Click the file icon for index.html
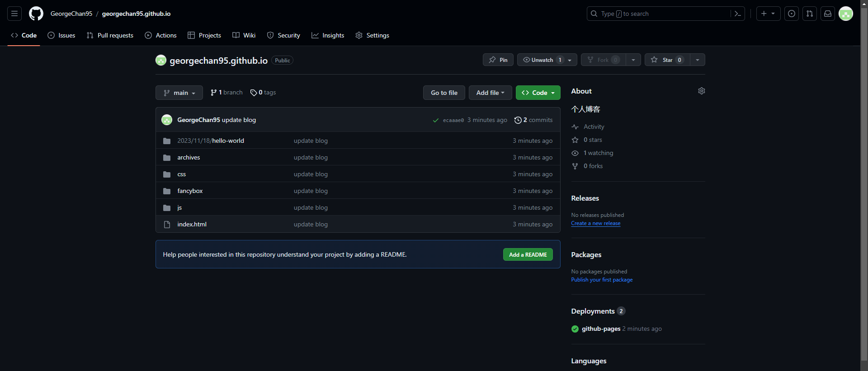 click(167, 225)
